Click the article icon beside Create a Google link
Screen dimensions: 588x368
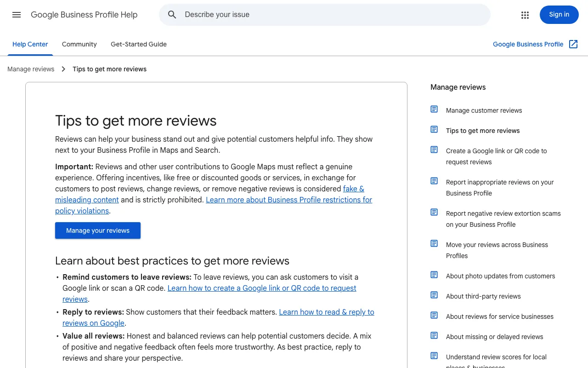point(434,149)
